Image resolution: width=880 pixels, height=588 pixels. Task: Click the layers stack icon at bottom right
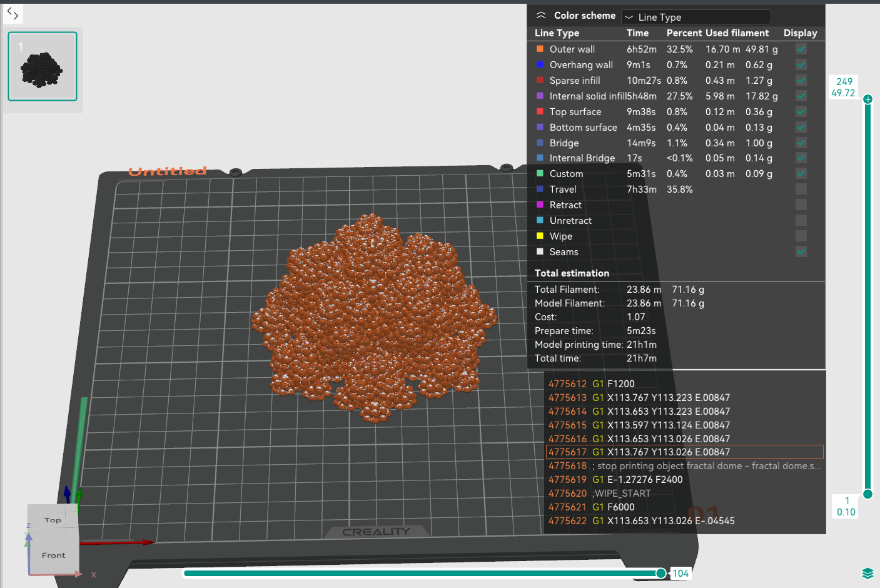tap(867, 573)
